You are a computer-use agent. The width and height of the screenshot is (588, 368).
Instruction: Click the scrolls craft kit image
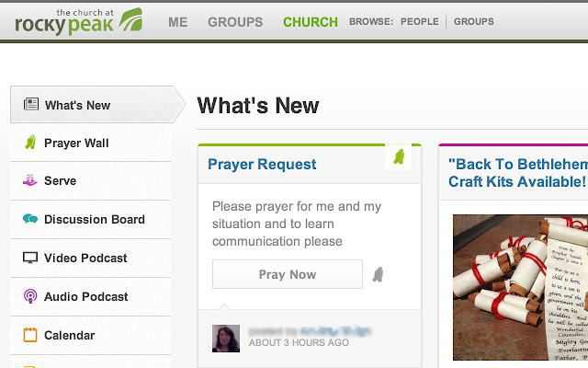click(521, 287)
